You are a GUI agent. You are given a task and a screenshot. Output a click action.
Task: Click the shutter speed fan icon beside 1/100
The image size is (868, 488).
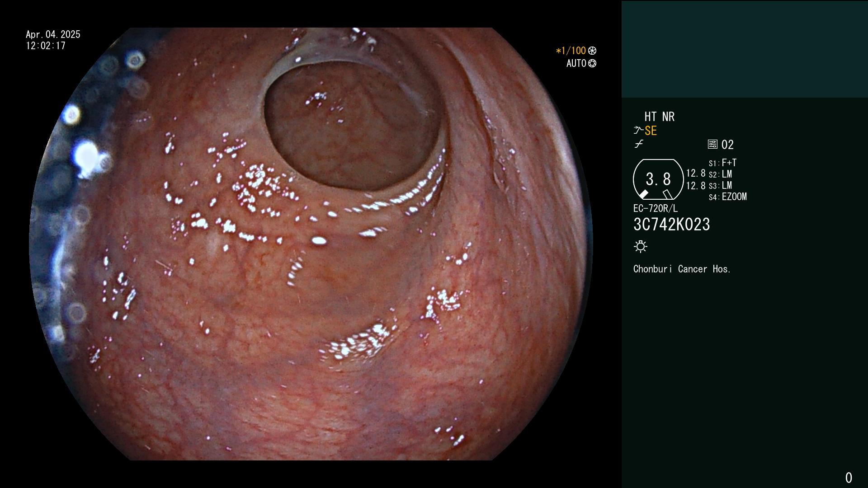tap(592, 51)
